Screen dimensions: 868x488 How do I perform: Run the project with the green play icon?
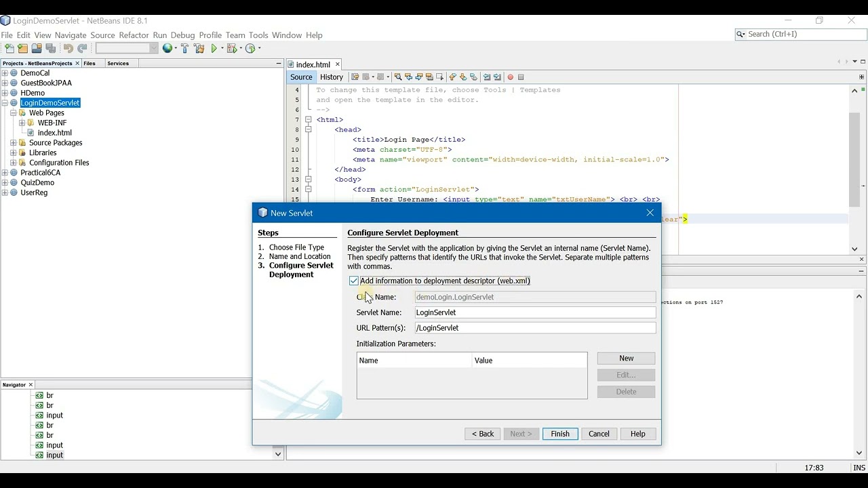tap(214, 48)
